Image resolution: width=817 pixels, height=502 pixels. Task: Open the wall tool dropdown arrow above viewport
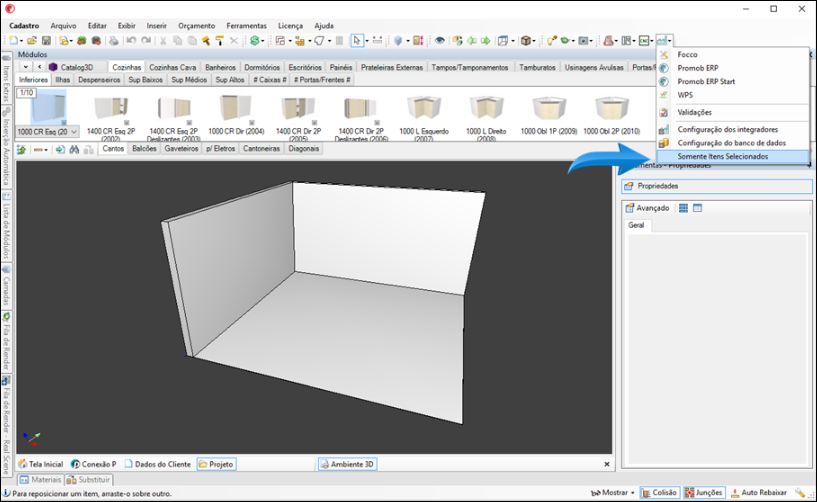(45, 150)
